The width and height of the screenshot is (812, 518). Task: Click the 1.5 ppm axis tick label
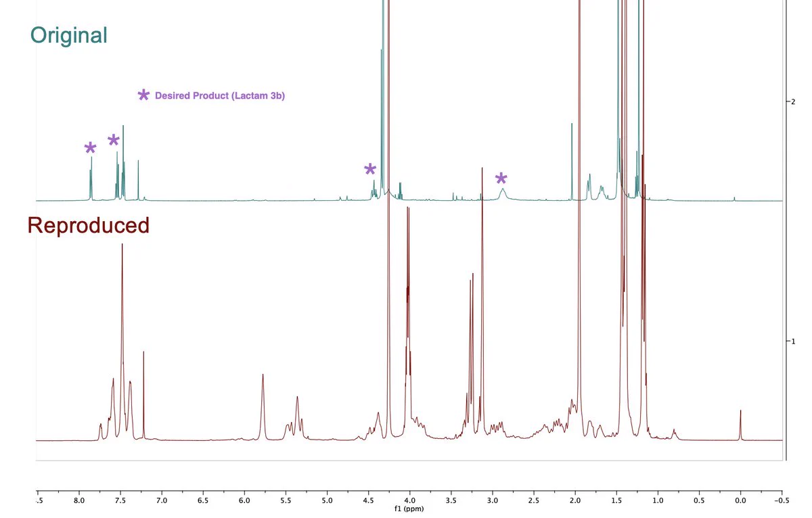(616, 501)
